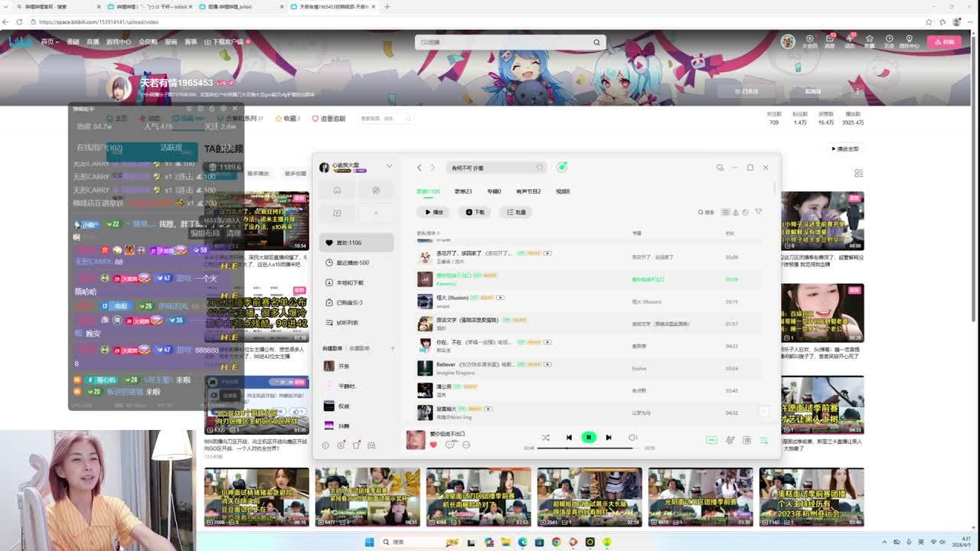
Task: Go to the previous track
Action: click(569, 438)
